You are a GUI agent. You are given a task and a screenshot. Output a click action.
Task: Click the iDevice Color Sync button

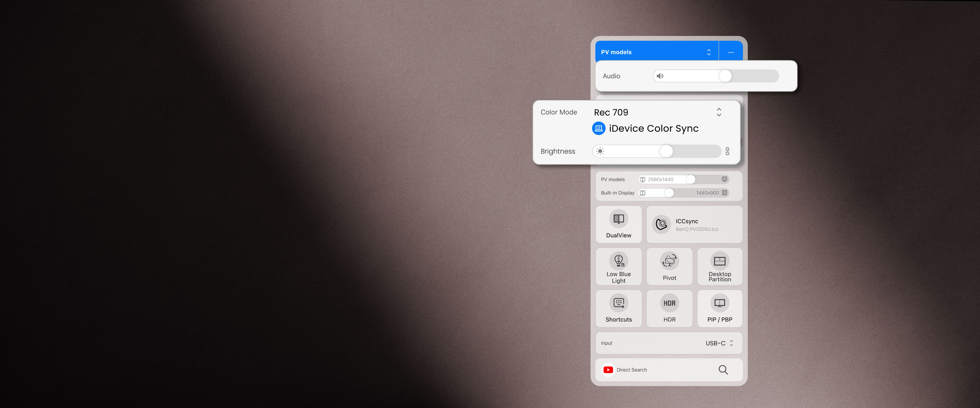[647, 128]
